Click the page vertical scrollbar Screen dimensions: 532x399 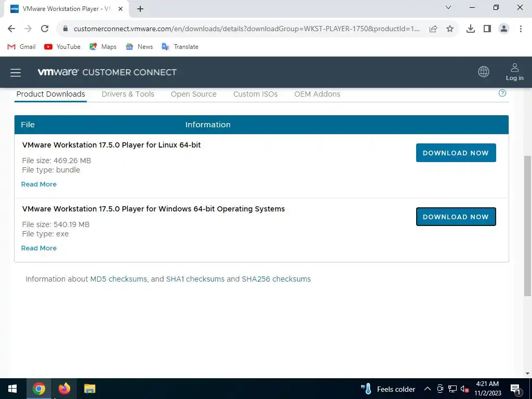(x=527, y=225)
